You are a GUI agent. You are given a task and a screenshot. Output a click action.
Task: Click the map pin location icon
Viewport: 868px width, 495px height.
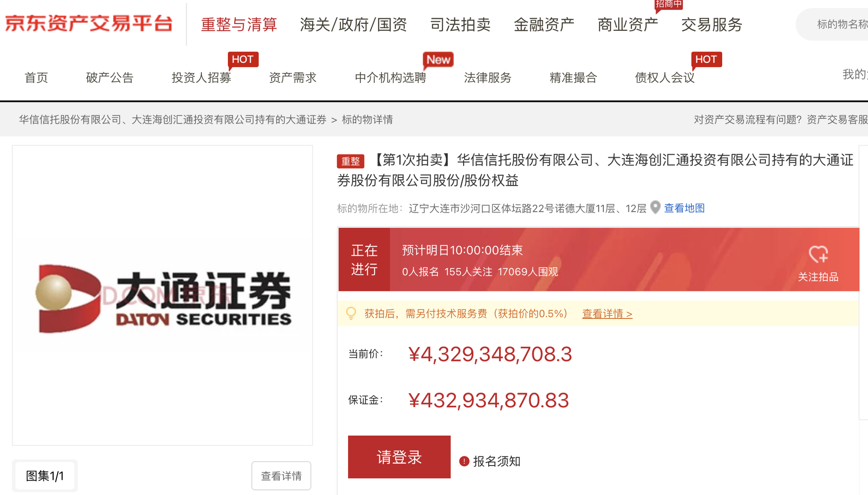coord(655,207)
